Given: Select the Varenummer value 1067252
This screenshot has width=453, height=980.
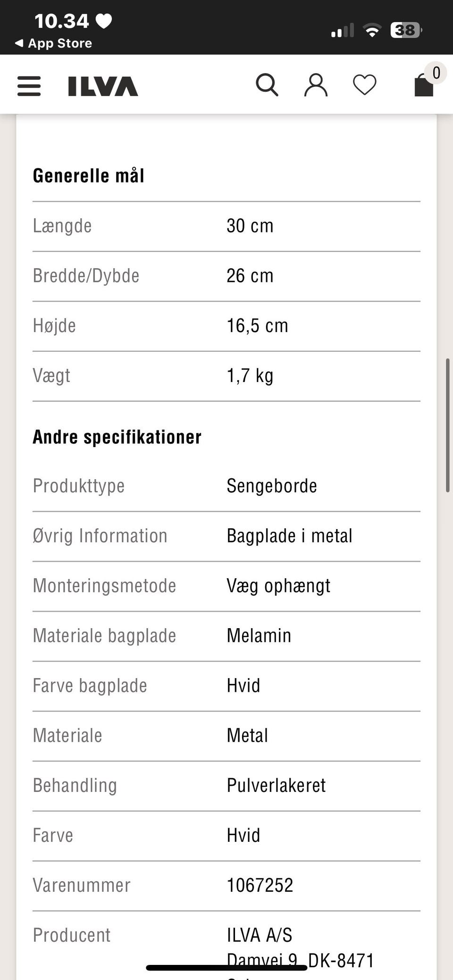Looking at the screenshot, I should [260, 885].
